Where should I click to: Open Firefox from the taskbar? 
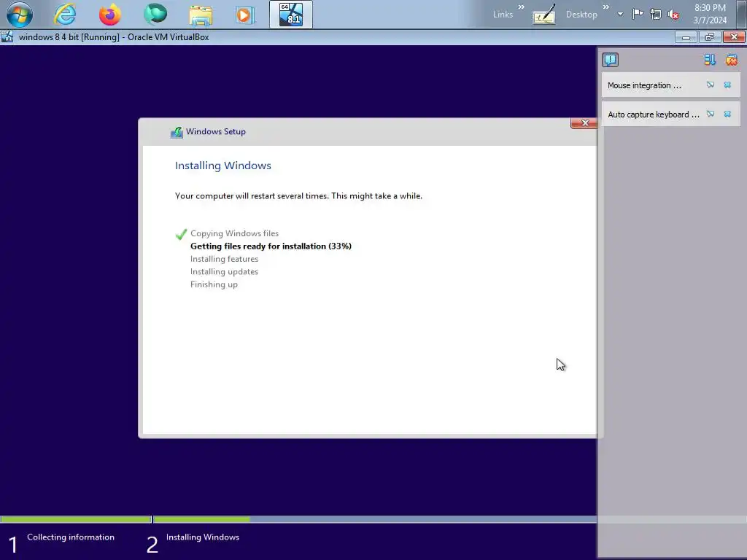point(109,15)
